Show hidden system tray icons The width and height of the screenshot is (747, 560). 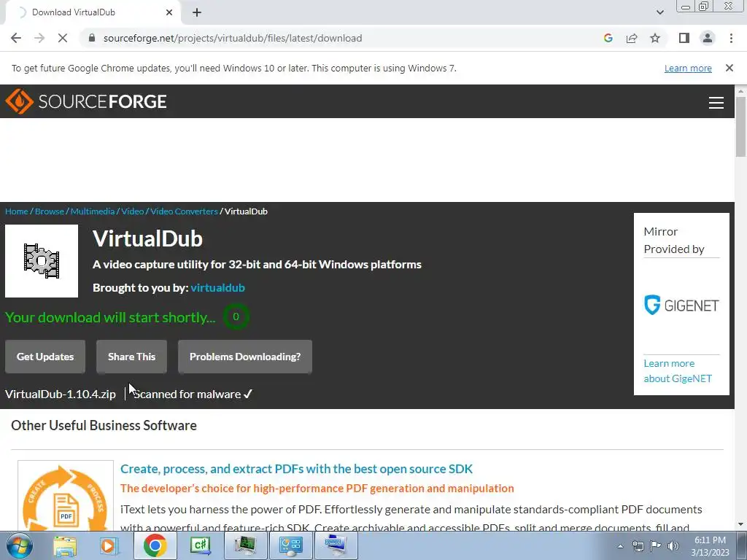click(x=620, y=546)
